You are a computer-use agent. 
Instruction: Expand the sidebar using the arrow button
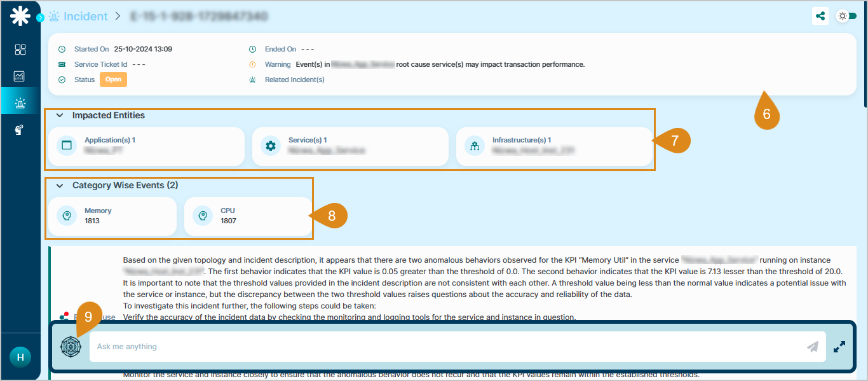[x=40, y=18]
